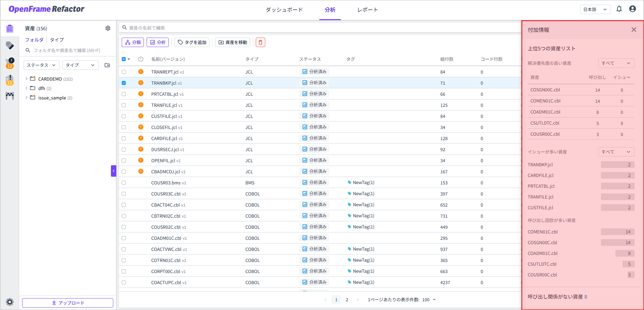
Task: Check the COACTUPC.cbl row checkbox
Action: pyautogui.click(x=124, y=282)
